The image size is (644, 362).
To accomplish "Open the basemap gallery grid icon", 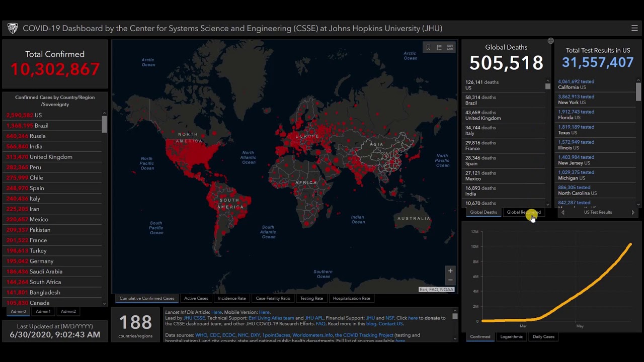I will click(x=450, y=47).
